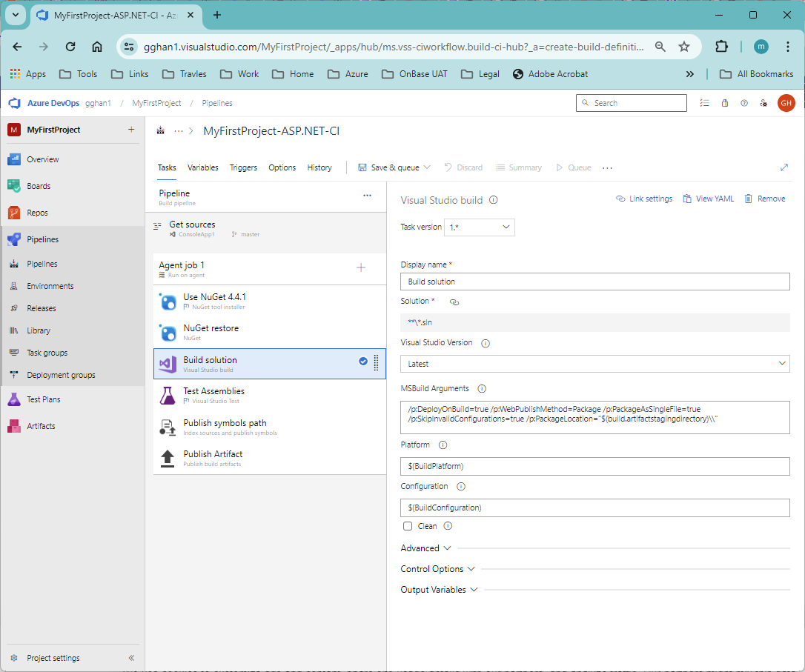Click the link icon beside Solution label
The height and width of the screenshot is (672, 805).
tap(454, 302)
